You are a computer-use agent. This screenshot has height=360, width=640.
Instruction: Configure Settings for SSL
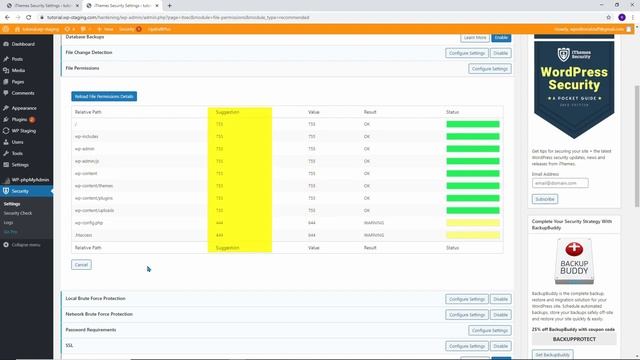pos(467,346)
